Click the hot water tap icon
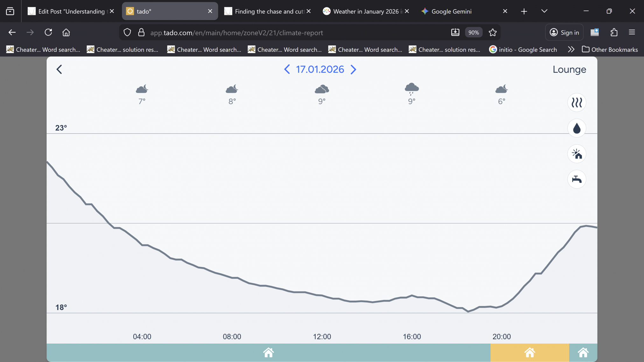 [577, 180]
